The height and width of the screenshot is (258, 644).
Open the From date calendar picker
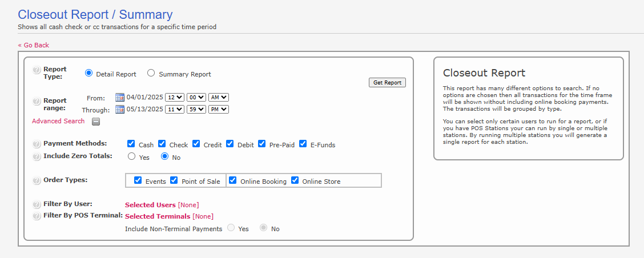(x=119, y=98)
